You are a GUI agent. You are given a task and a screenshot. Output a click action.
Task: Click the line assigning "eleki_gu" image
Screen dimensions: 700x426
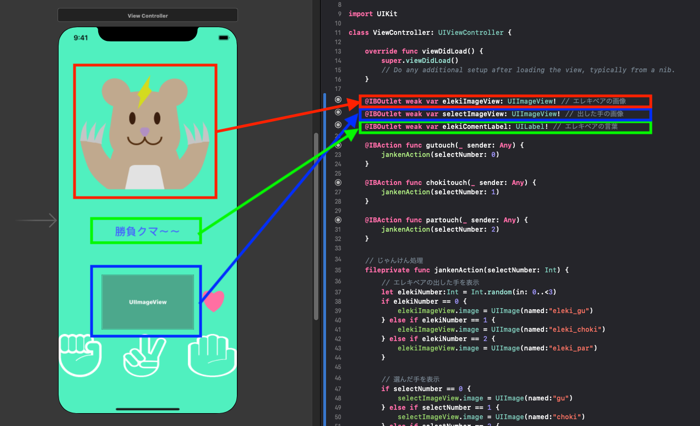point(495,311)
